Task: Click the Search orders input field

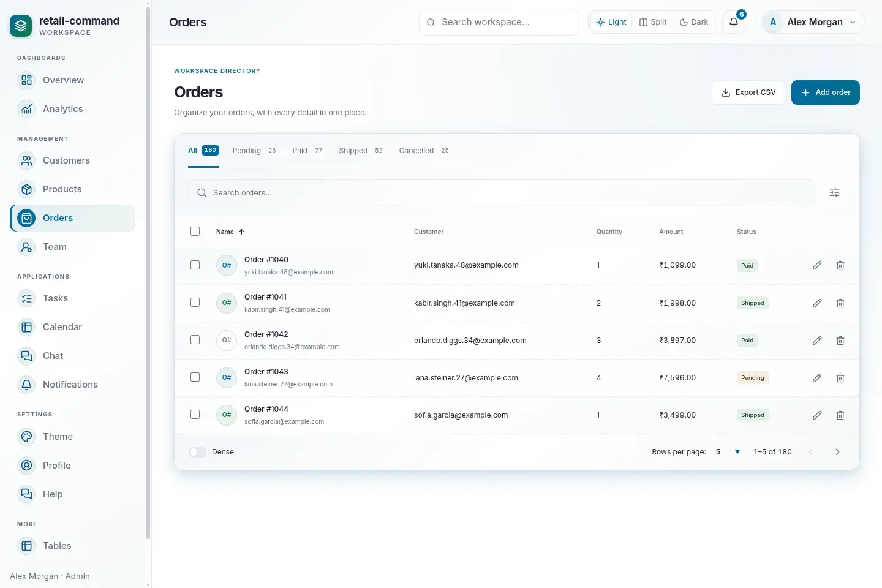Action: 502,192
